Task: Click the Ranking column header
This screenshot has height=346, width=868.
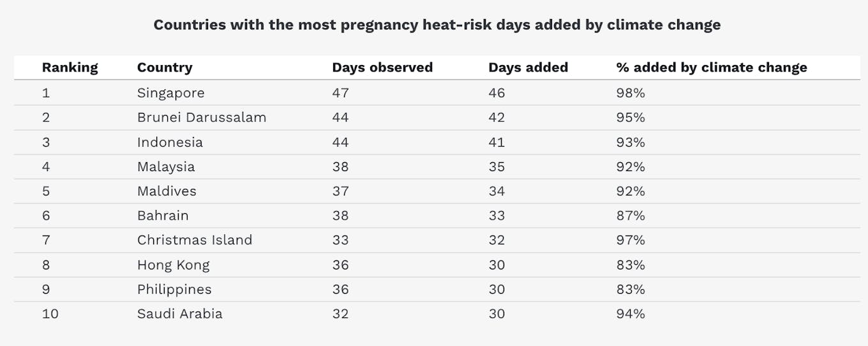Action: tap(70, 68)
